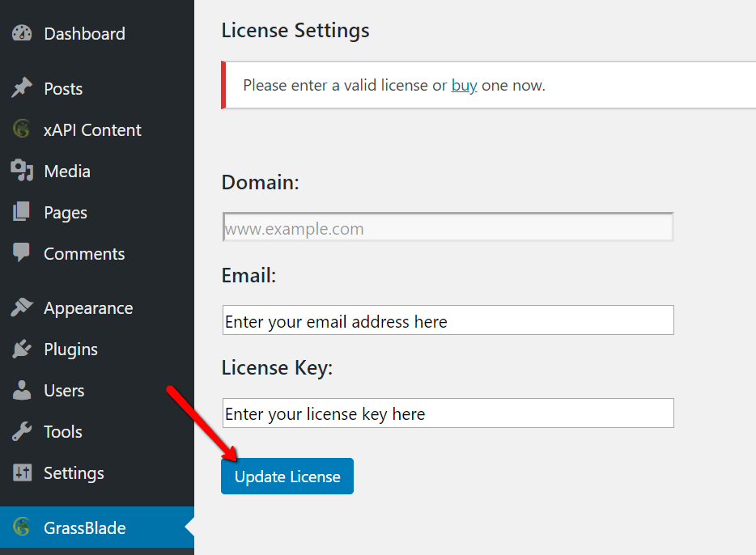The image size is (756, 555).
Task: Click the 'Please enter a valid license' notice
Action: [x=488, y=85]
